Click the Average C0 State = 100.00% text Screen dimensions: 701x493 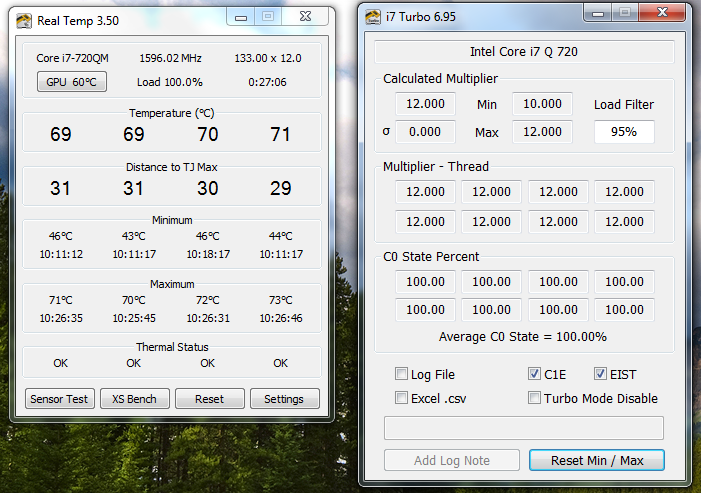point(523,337)
